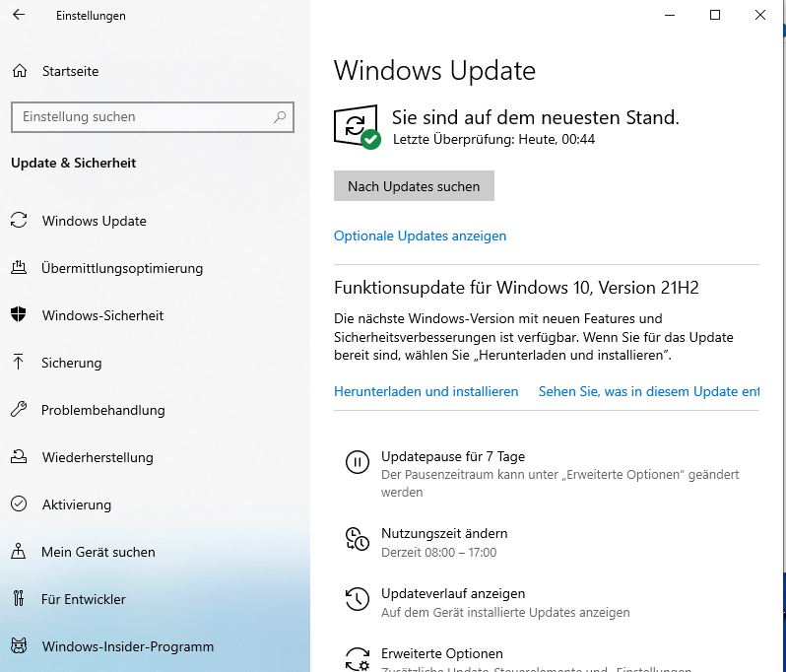
Task: Click the Aktivierung checkmark circle icon
Action: point(19,504)
